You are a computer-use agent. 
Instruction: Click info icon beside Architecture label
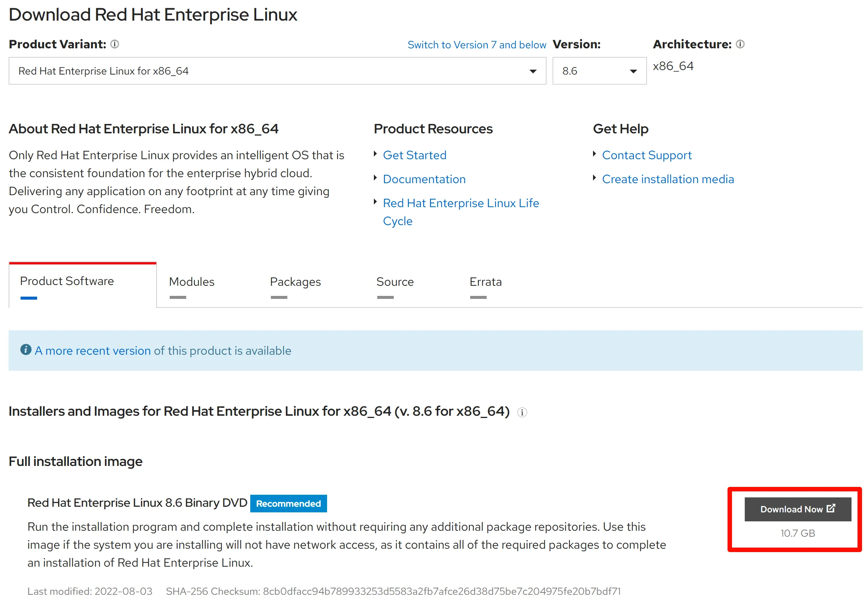pos(740,44)
